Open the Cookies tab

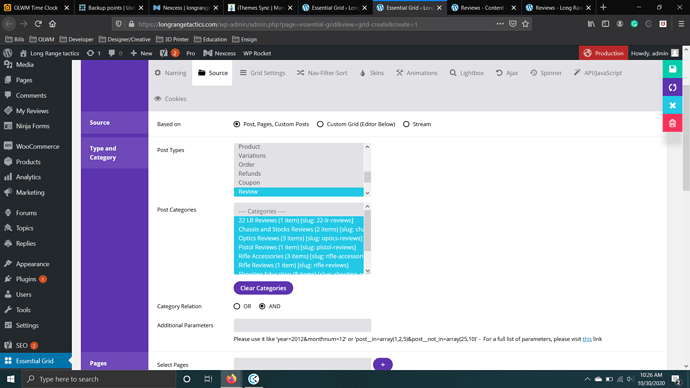pos(171,99)
